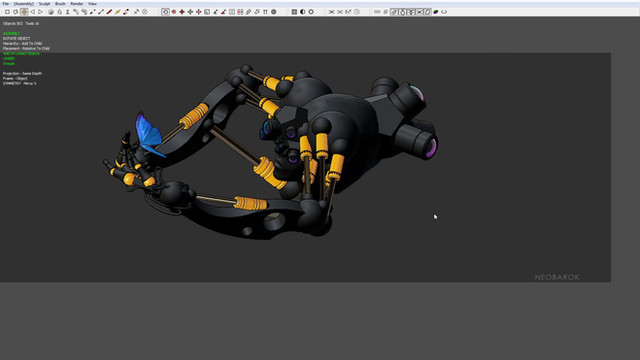Open the Sculpt menu
Screen dimensions: 640x360
click(44, 4)
